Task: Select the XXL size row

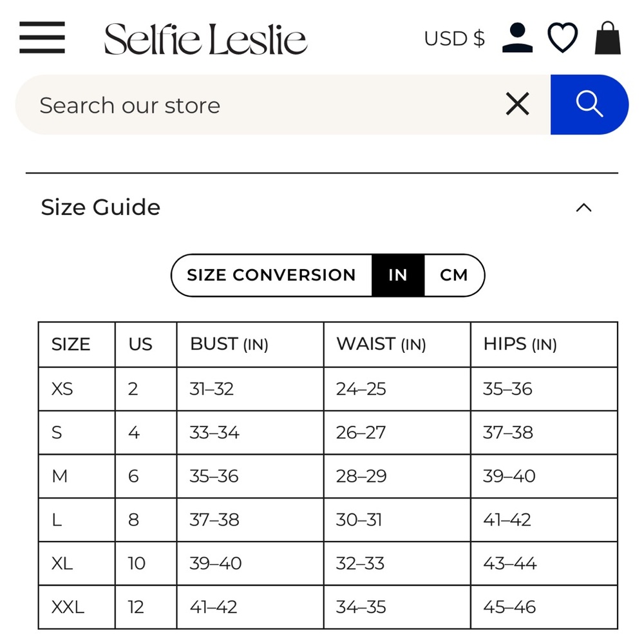Action: tap(328, 607)
